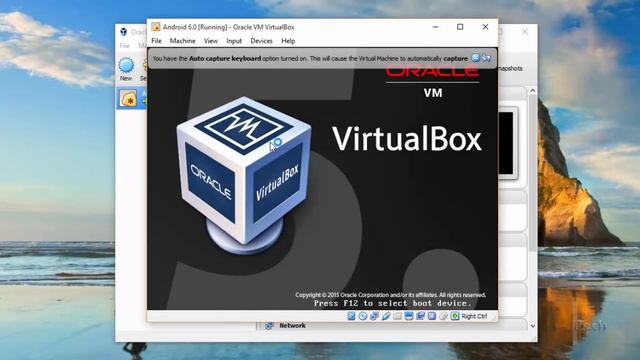Click the VM preview thumbnail in Manager
640x360 pixels.
click(508, 143)
